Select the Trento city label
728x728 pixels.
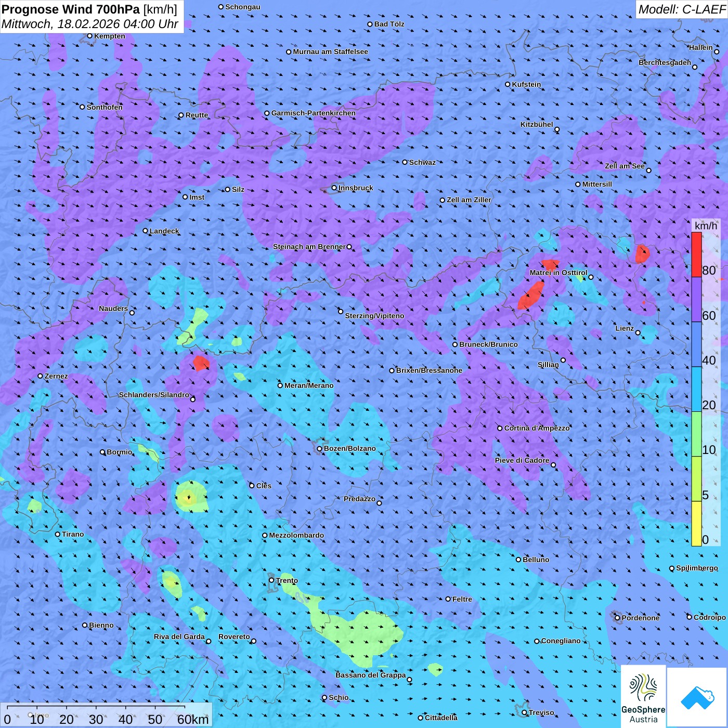(x=287, y=580)
